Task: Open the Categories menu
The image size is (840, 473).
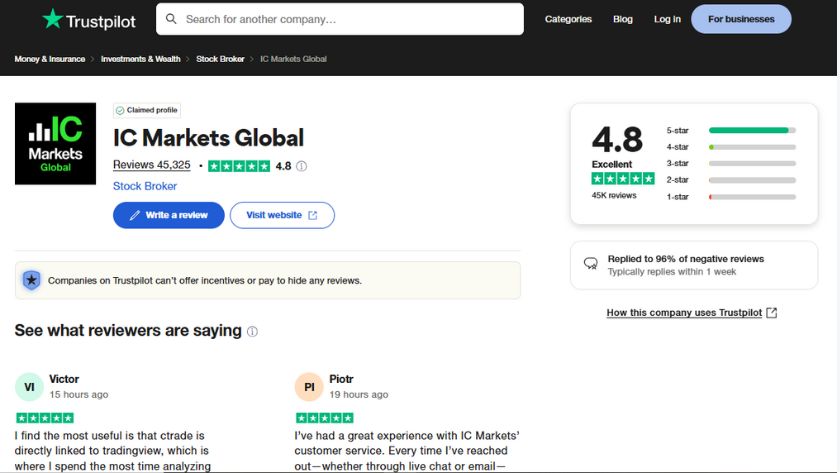Action: (568, 19)
